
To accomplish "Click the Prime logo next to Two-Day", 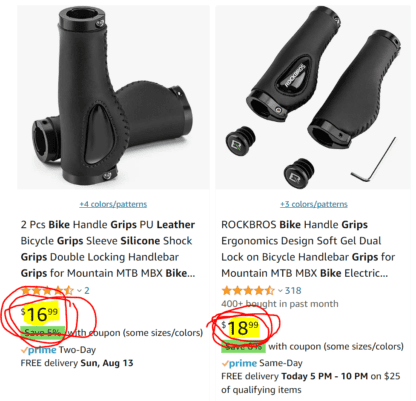I will coord(38,350).
